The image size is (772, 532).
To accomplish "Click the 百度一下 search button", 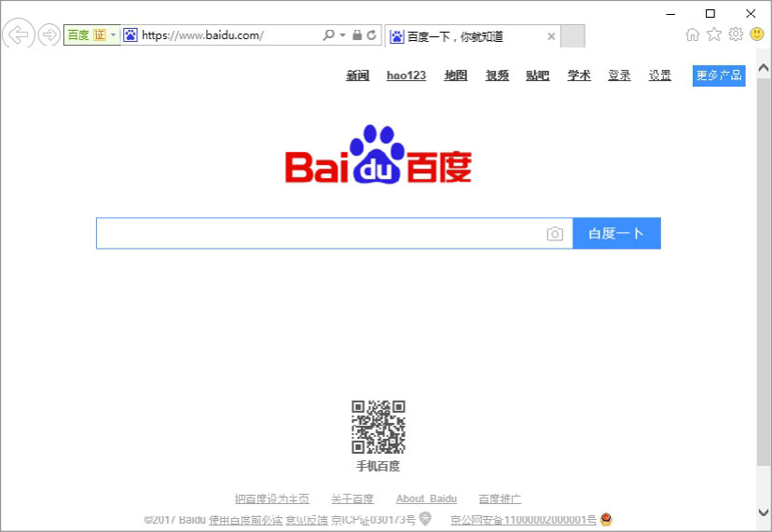I will tap(616, 233).
